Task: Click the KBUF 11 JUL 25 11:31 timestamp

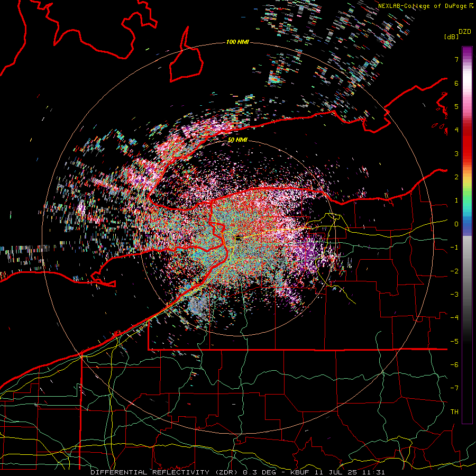Action: [x=337, y=472]
